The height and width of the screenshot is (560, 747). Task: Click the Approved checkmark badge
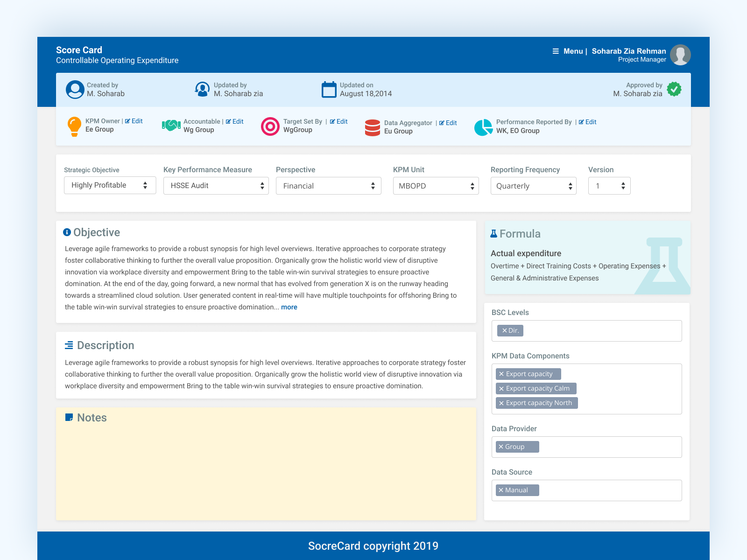(674, 89)
